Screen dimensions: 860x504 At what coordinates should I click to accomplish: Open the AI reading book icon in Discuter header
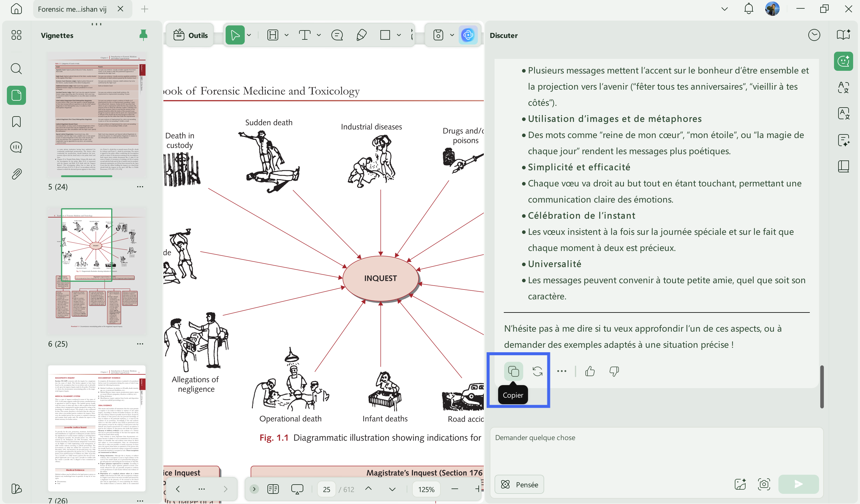pos(843,34)
